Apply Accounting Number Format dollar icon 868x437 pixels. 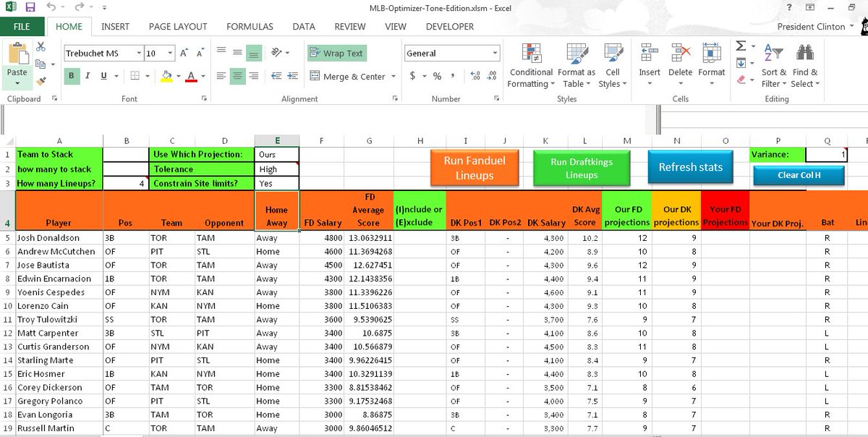pos(413,76)
